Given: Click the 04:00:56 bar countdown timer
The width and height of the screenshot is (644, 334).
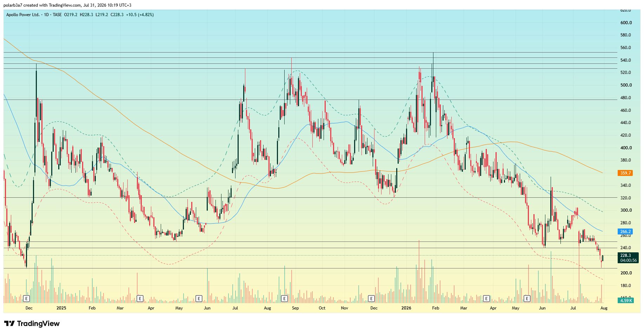Looking at the screenshot, I should (628, 260).
